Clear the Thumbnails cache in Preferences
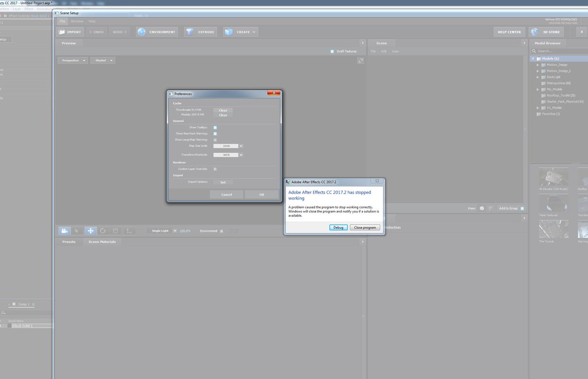The width and height of the screenshot is (588, 379). [223, 110]
